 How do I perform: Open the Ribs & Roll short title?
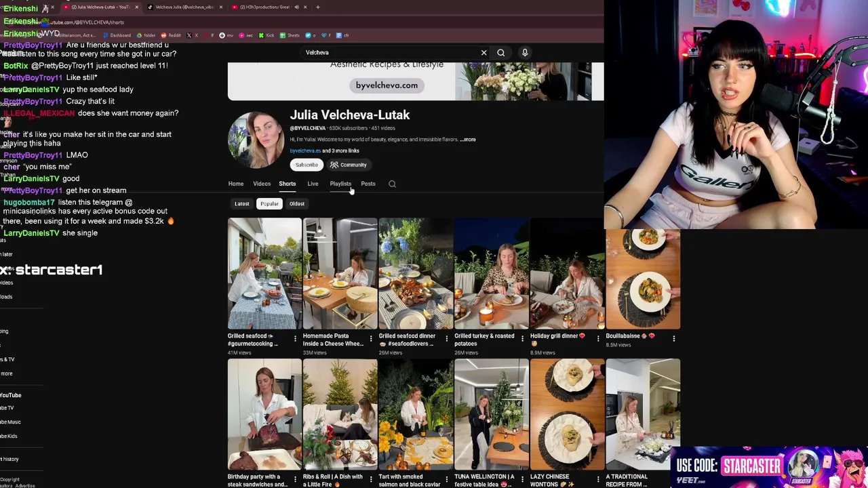333,481
